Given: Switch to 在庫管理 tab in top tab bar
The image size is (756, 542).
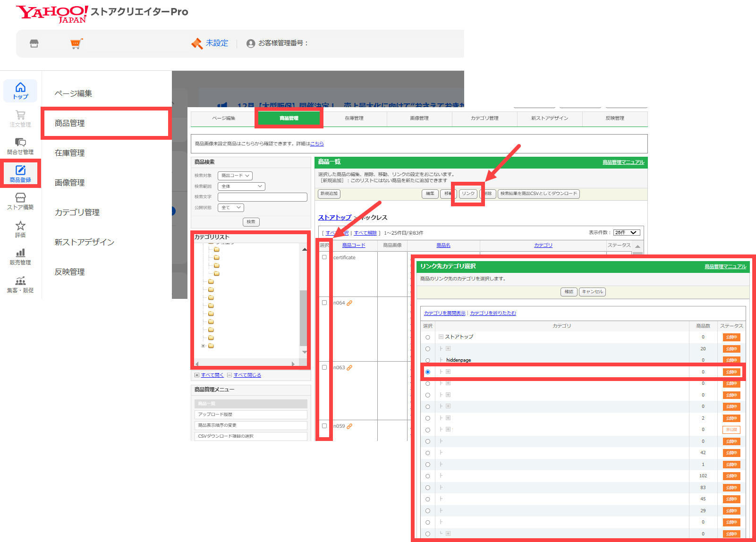Looking at the screenshot, I should (x=354, y=119).
